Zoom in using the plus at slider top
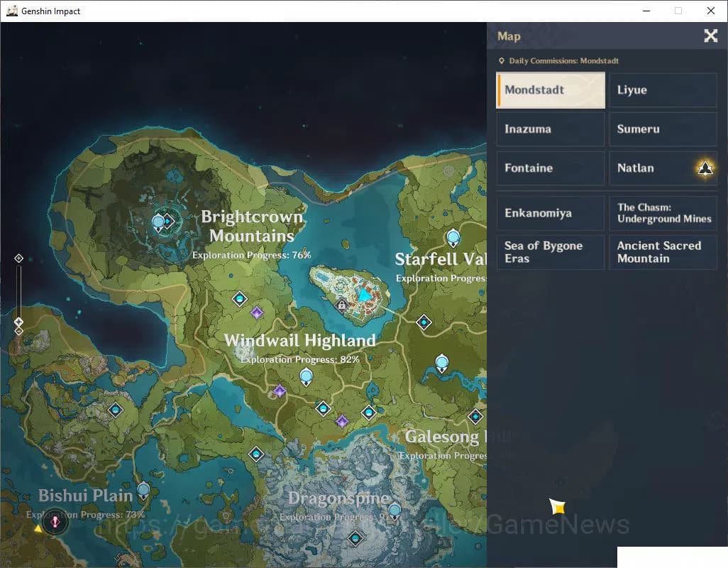The height and width of the screenshot is (568, 728). 18,258
